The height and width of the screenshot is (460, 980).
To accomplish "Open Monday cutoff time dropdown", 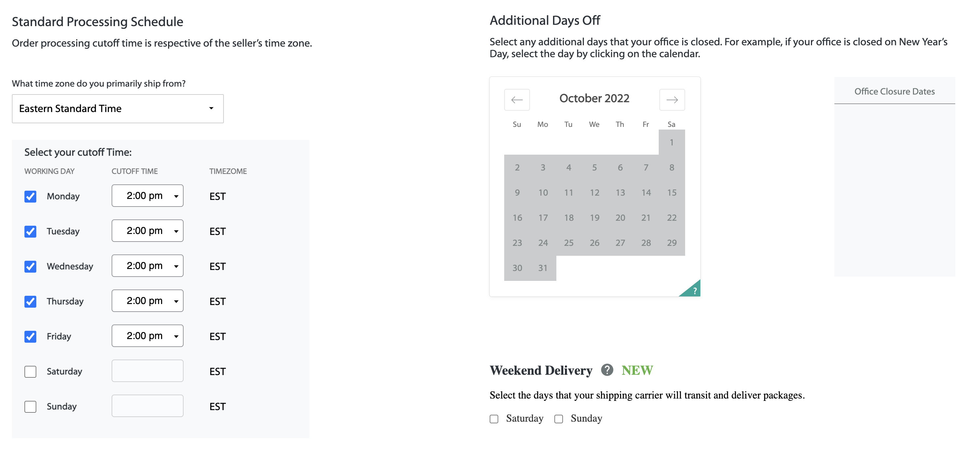I will pos(147,196).
